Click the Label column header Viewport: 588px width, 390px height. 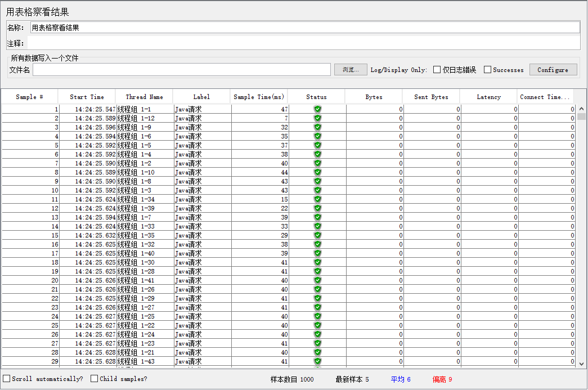tap(201, 97)
